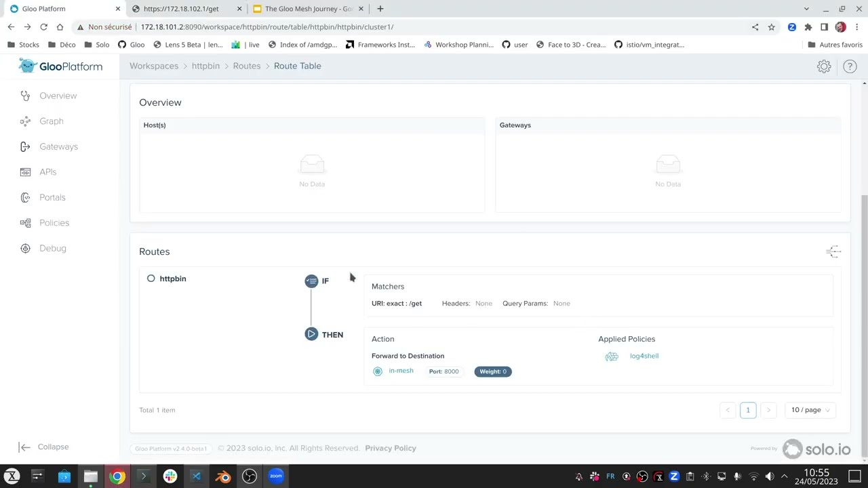
Task: Open the Privacy Policy link
Action: tap(391, 448)
